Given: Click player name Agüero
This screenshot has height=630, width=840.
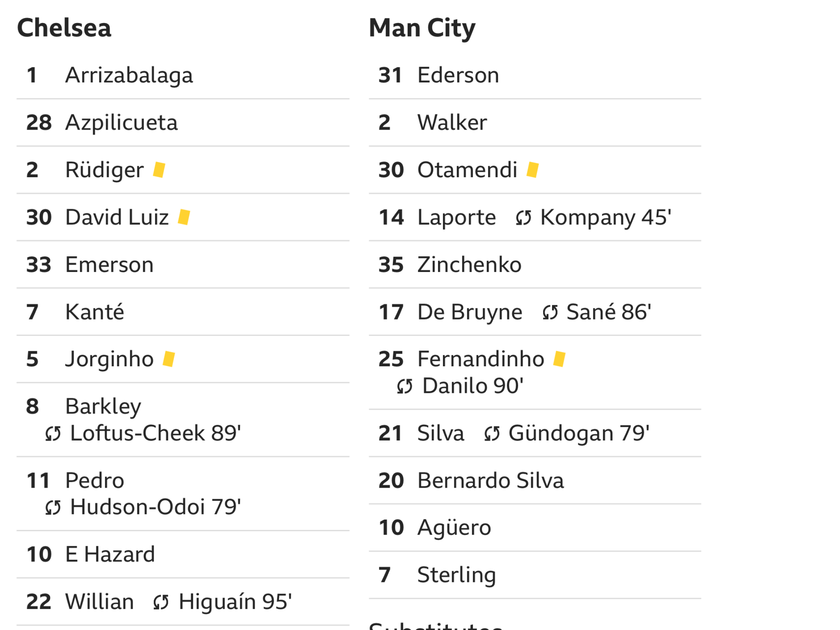Looking at the screenshot, I should (454, 527).
